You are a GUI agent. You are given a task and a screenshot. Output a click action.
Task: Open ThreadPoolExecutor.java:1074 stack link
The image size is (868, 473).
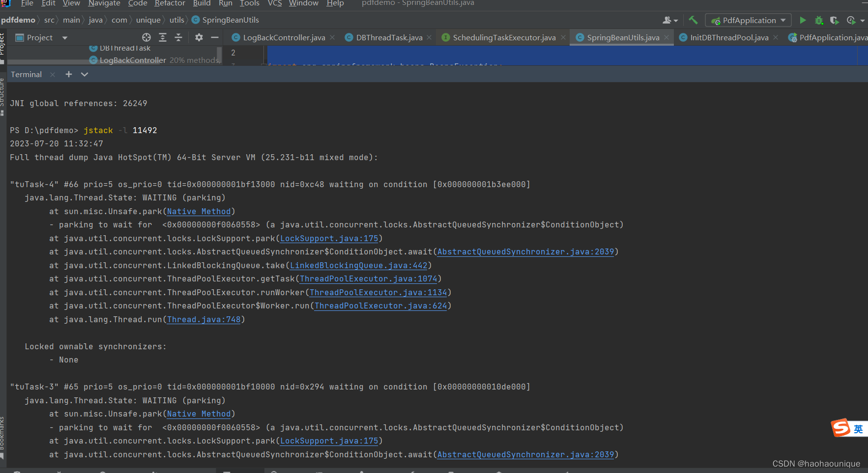coord(369,278)
